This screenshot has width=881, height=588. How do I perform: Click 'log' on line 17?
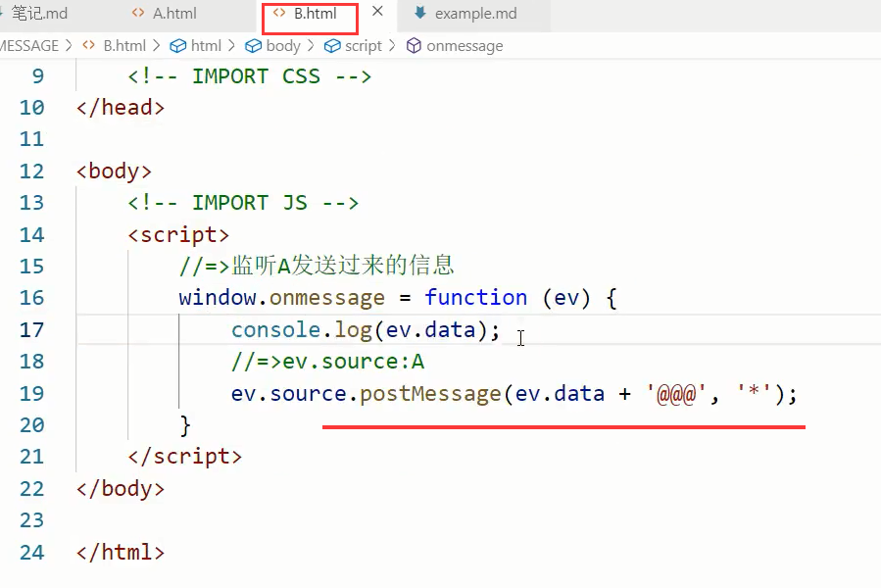coord(354,330)
